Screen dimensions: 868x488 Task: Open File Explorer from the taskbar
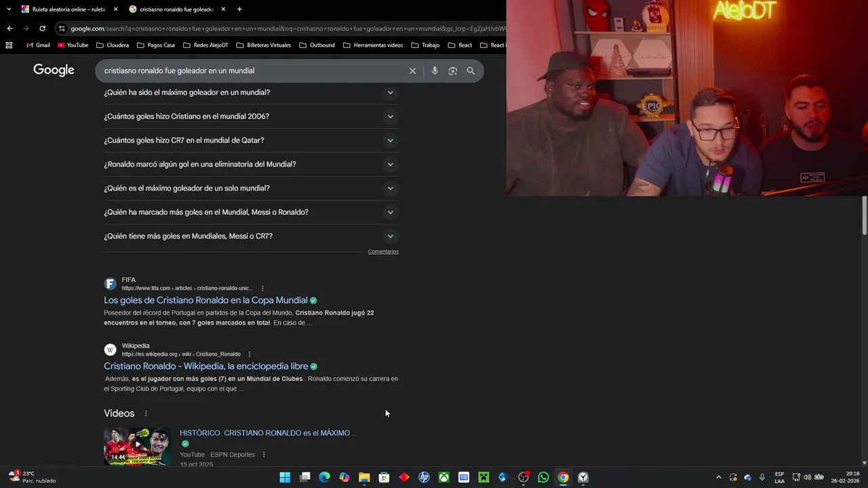(x=364, y=477)
